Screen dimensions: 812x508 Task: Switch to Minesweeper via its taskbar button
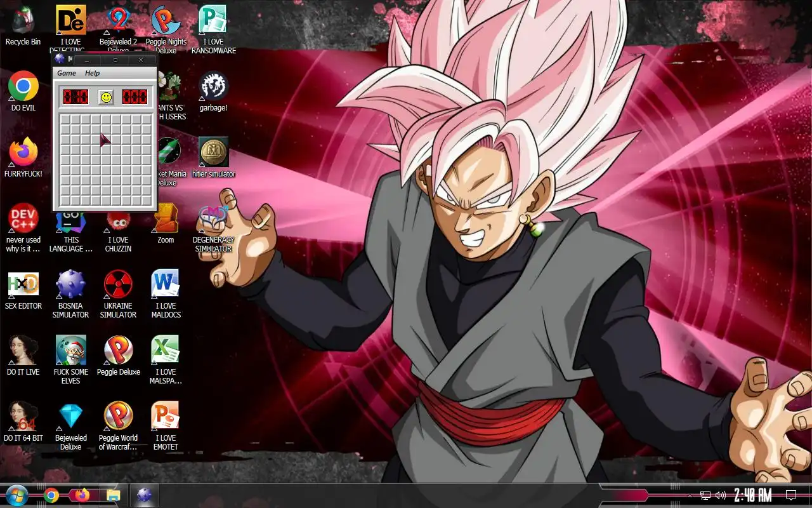[x=144, y=495]
